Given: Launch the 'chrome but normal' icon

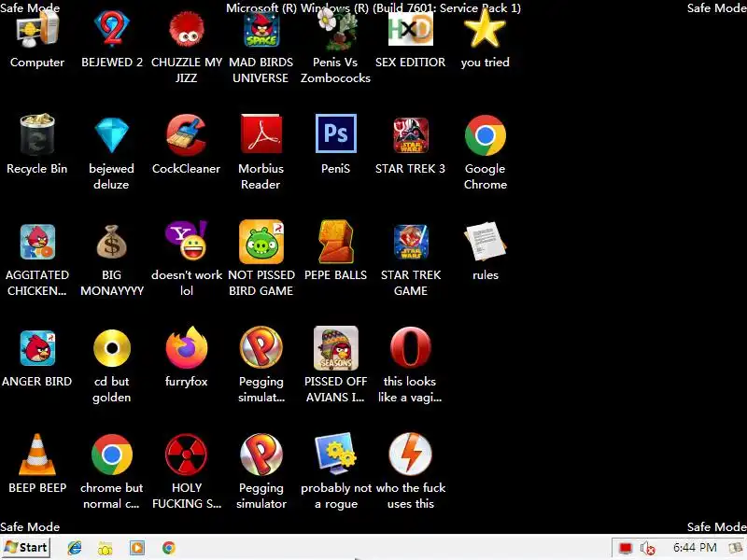Looking at the screenshot, I should [x=112, y=455].
